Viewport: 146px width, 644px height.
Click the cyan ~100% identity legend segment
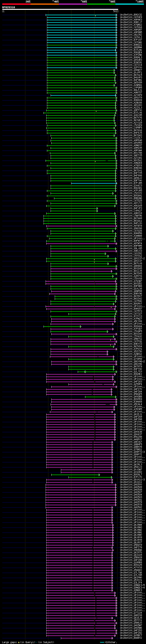coord(130,4)
